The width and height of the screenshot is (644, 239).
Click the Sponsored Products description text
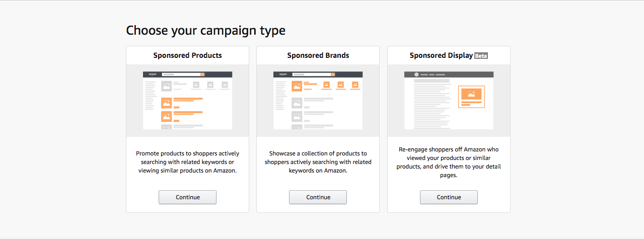[x=187, y=162]
